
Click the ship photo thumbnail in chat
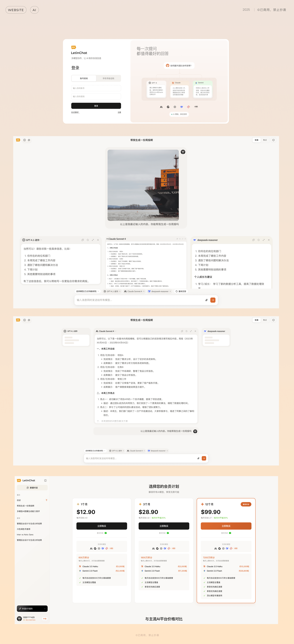coord(143,185)
